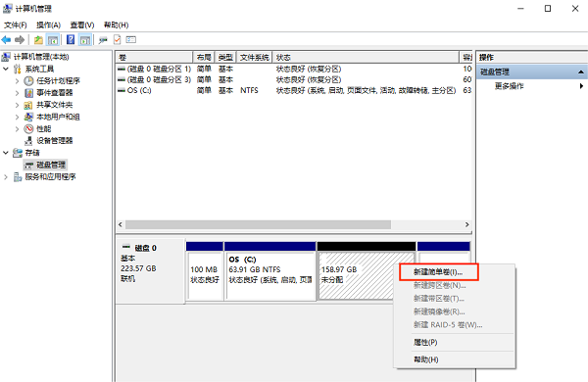The image size is (588, 382).
Task: Click the 类型 column header
Action: 225,58
